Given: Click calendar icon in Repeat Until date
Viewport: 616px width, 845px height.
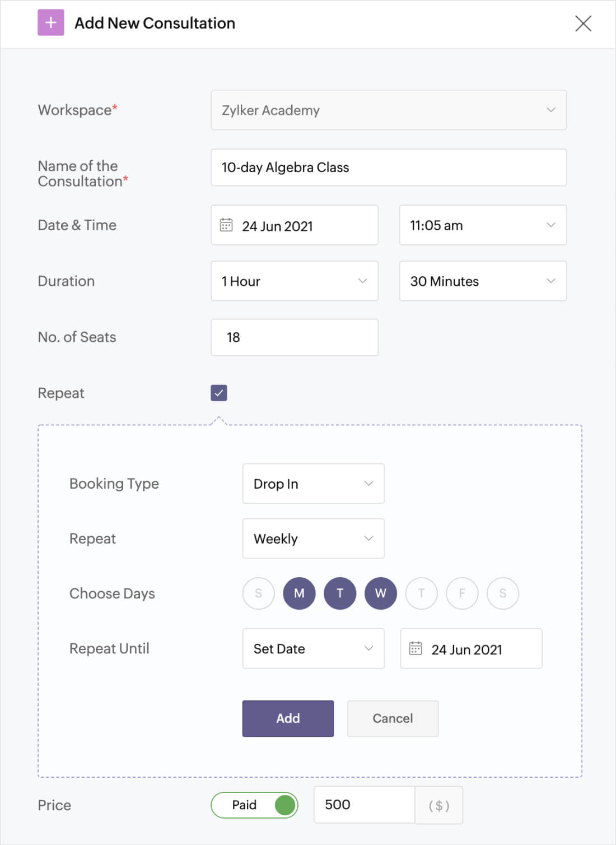Looking at the screenshot, I should pyautogui.click(x=416, y=648).
